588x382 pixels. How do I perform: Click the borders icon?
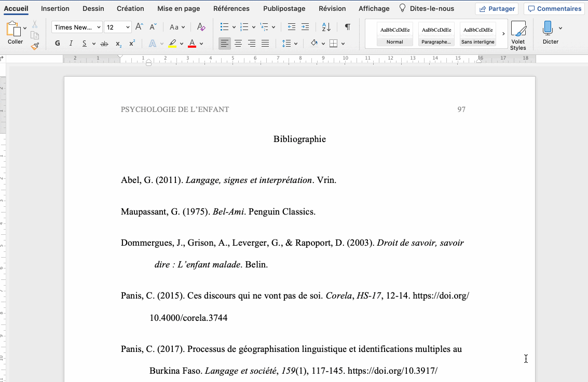point(333,44)
